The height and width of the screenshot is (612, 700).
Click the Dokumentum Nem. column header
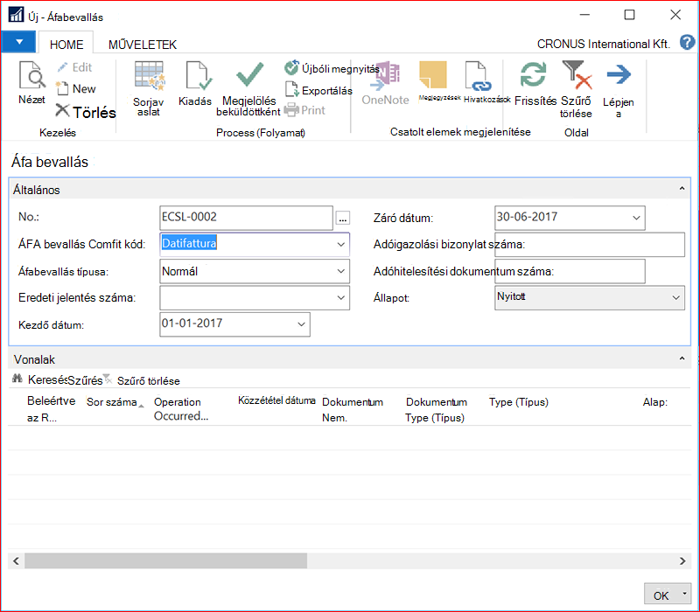[x=353, y=409]
